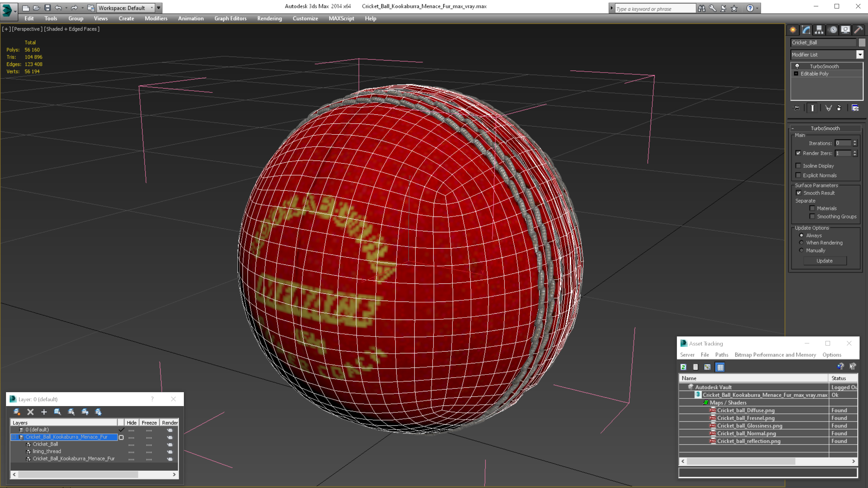Toggle the Smooth Result checkbox
The width and height of the screenshot is (868, 488).
coord(799,193)
